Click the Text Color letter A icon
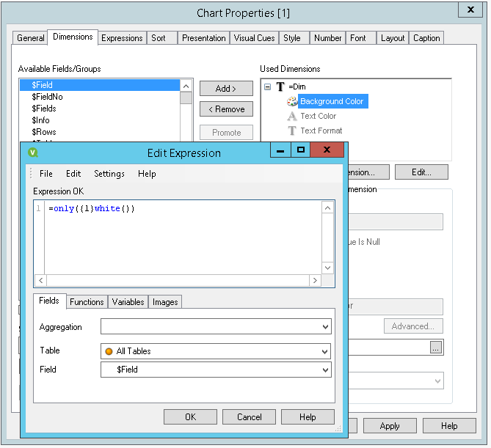Image resolution: width=491 pixels, height=448 pixels. pyautogui.click(x=292, y=116)
